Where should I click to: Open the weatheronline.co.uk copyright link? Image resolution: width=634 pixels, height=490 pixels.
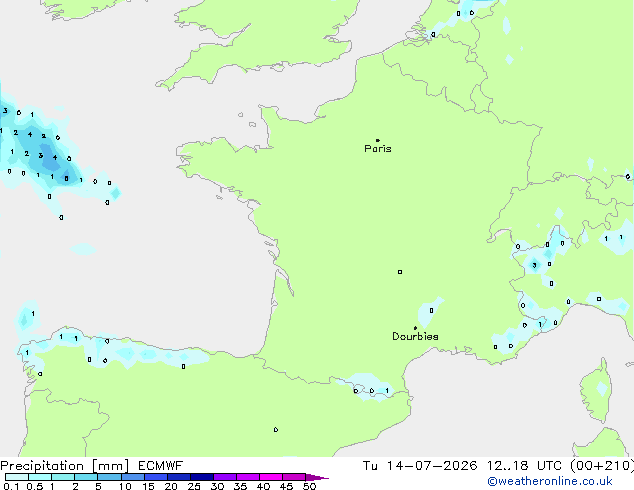(x=550, y=481)
